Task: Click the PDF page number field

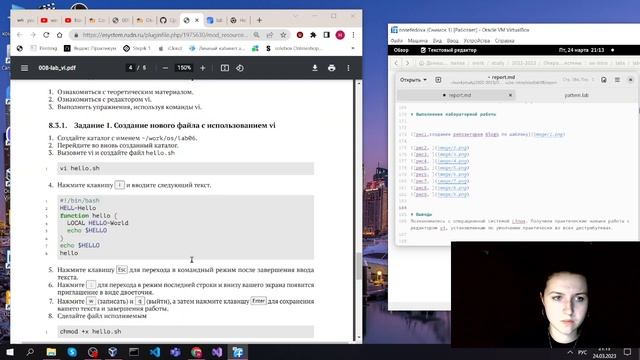Action: click(x=131, y=68)
